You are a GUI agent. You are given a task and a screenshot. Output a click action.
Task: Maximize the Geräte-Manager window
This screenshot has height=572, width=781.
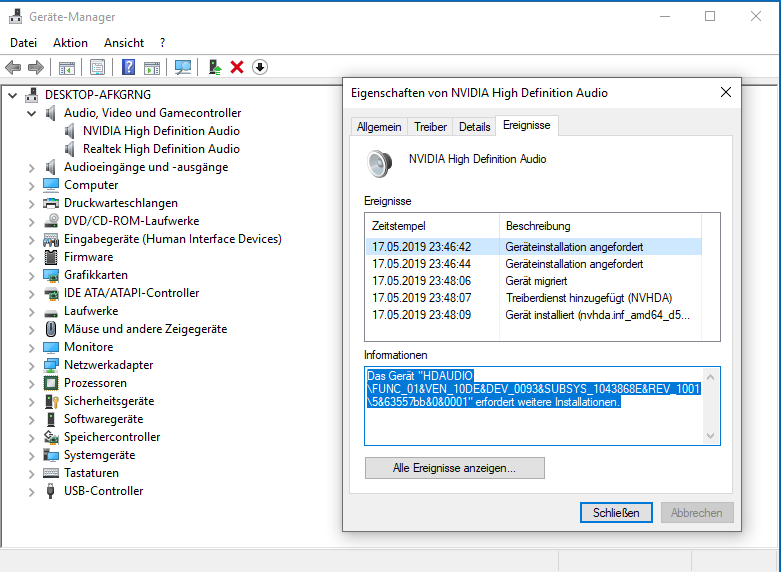pyautogui.click(x=710, y=16)
